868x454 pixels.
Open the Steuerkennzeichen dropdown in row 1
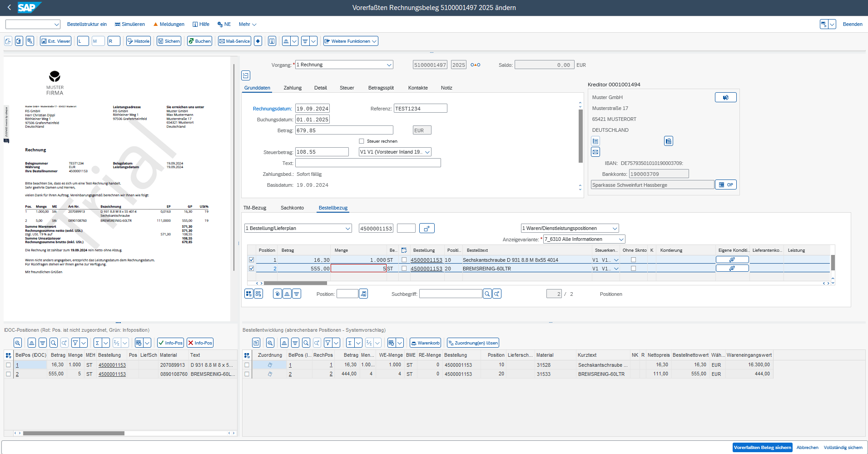point(616,260)
